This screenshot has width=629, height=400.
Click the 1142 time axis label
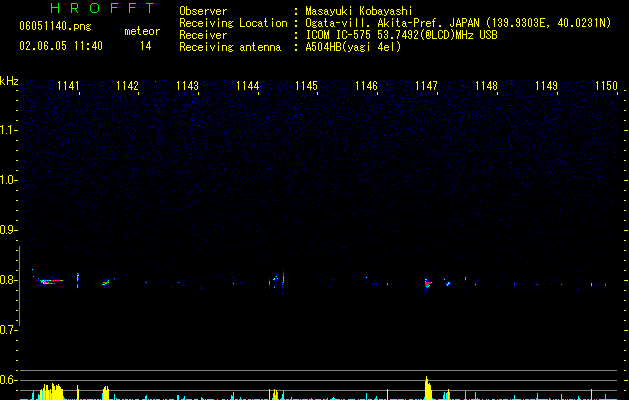tap(127, 86)
